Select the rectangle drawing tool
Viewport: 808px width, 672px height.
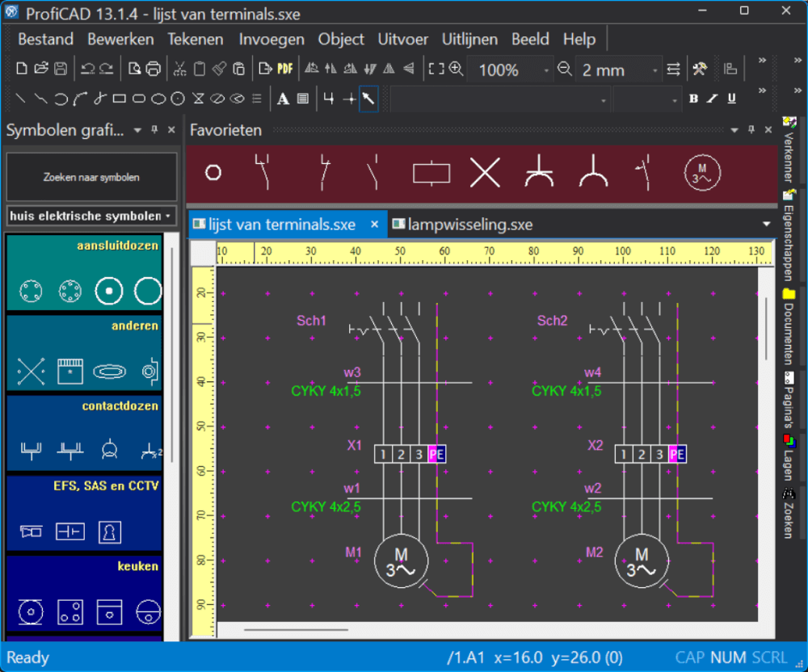coord(120,99)
